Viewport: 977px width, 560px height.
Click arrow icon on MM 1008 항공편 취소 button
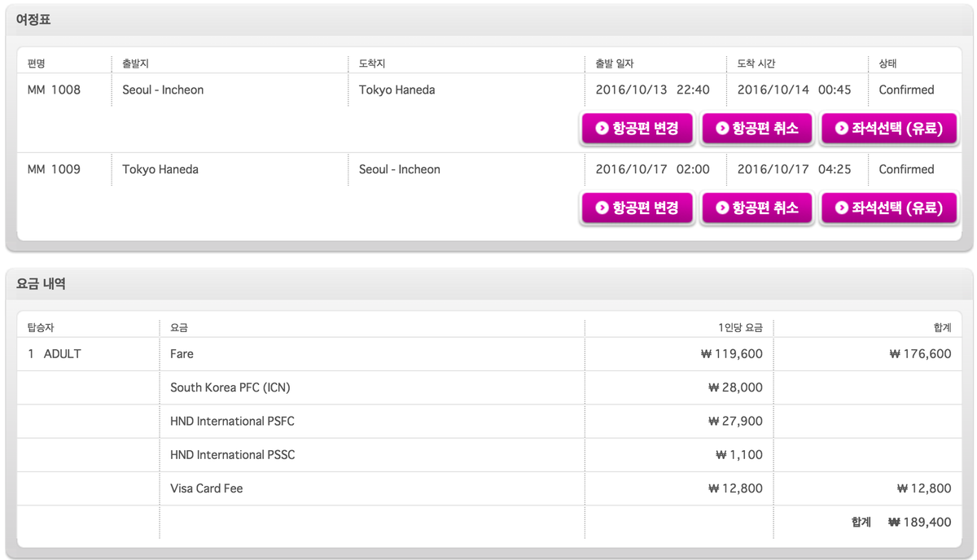pyautogui.click(x=721, y=129)
